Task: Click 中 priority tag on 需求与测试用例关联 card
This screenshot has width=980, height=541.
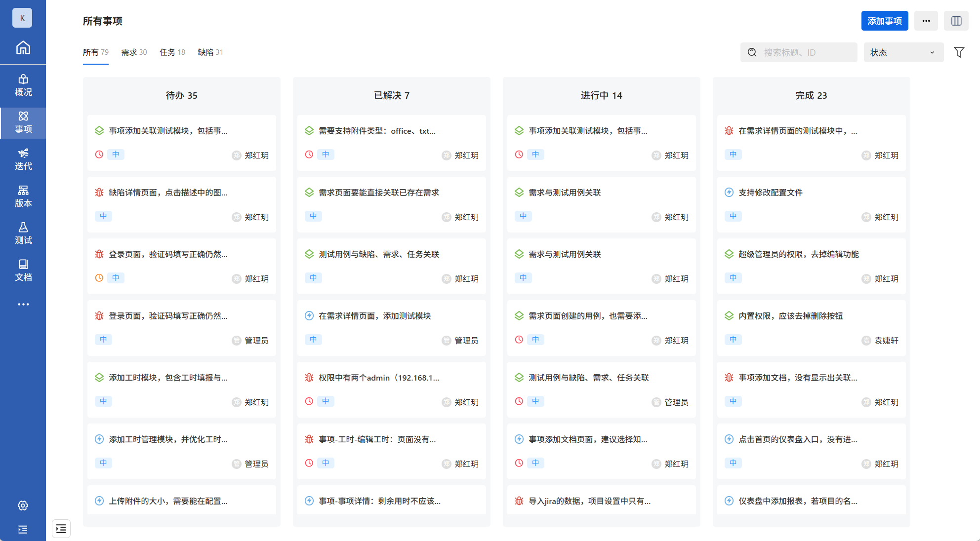Action: click(523, 216)
